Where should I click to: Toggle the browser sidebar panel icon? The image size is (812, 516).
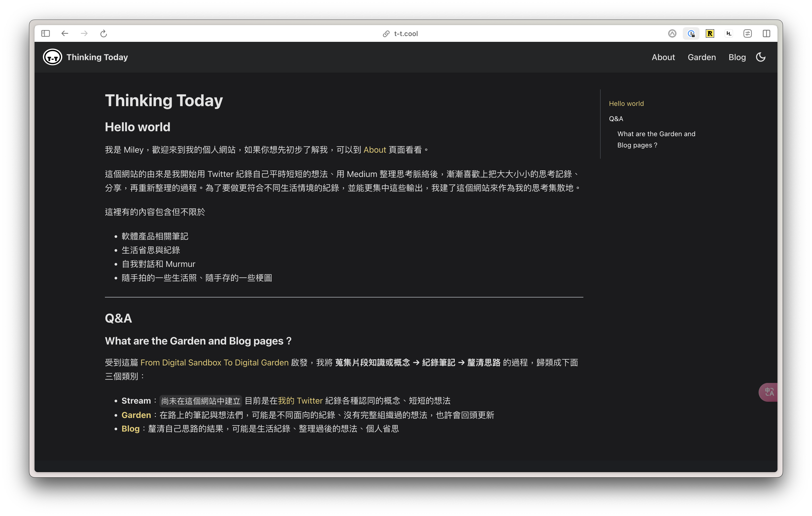click(46, 33)
